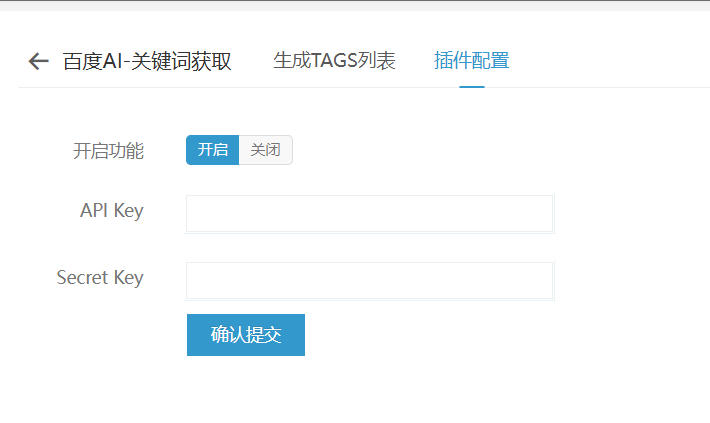Click the 开启功能 label
This screenshot has width=710, height=423.
coord(108,151)
